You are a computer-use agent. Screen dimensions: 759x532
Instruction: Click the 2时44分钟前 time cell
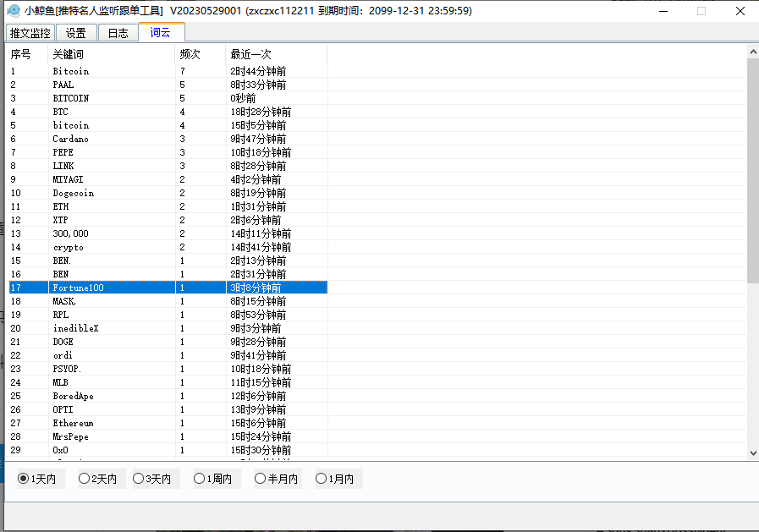[x=277, y=71]
